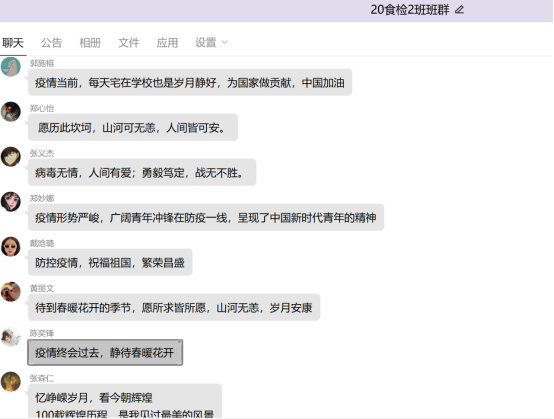Open the 相册 tab

tap(90, 43)
